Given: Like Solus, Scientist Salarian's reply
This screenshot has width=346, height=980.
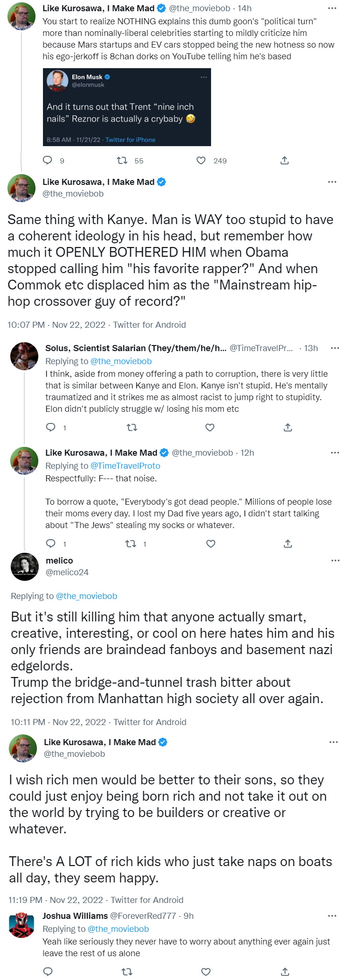Looking at the screenshot, I should 210,427.
